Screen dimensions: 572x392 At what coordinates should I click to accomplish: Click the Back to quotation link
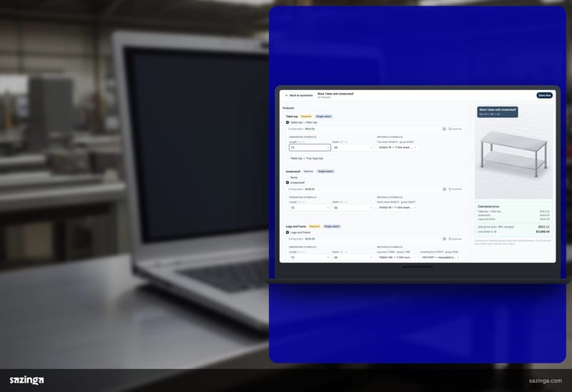(x=301, y=95)
